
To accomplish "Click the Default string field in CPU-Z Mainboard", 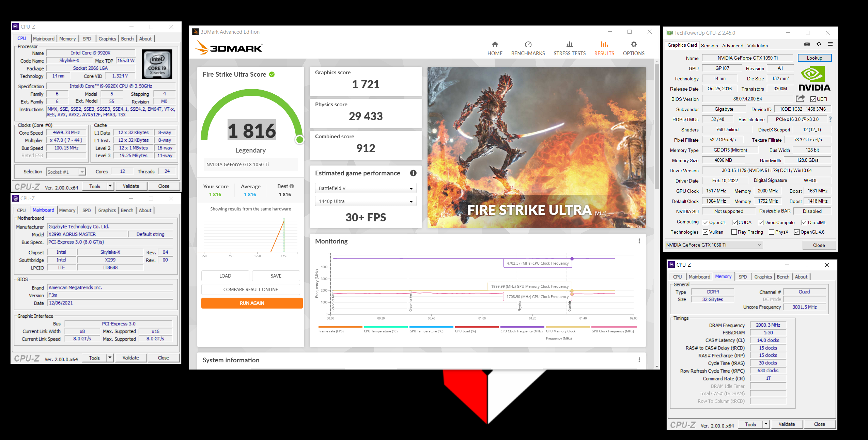I will pyautogui.click(x=150, y=234).
